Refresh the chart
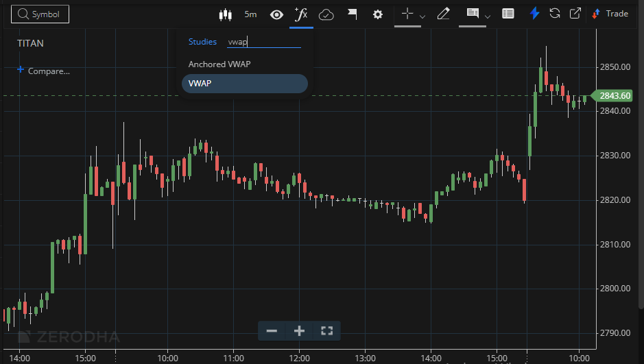The height and width of the screenshot is (364, 644). click(554, 14)
